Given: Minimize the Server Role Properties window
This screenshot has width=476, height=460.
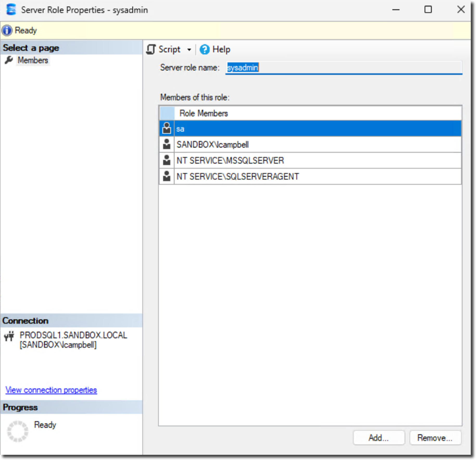Looking at the screenshot, I should click(396, 10).
